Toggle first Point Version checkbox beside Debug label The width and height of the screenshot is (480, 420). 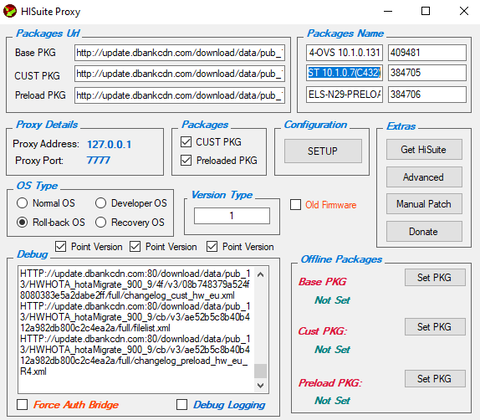tap(60, 247)
